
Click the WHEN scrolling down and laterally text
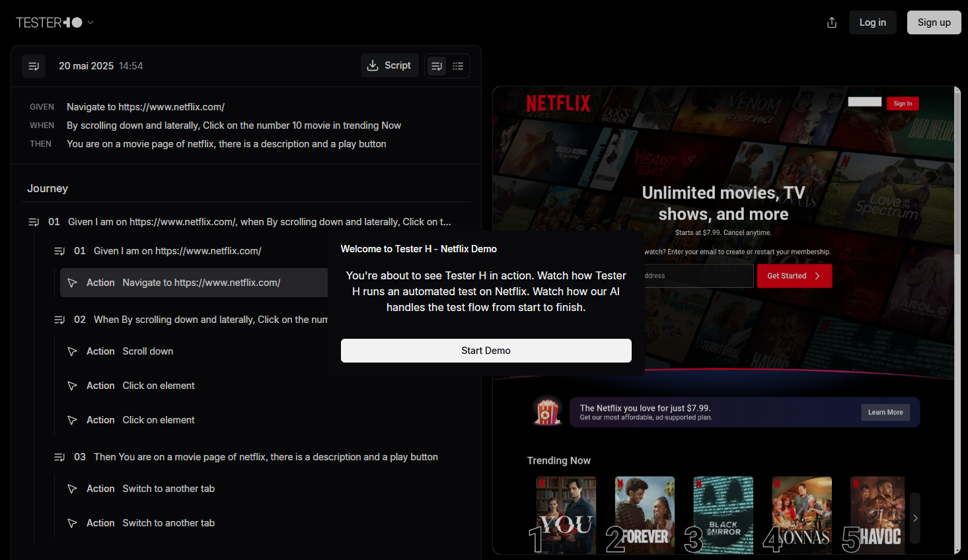point(234,125)
